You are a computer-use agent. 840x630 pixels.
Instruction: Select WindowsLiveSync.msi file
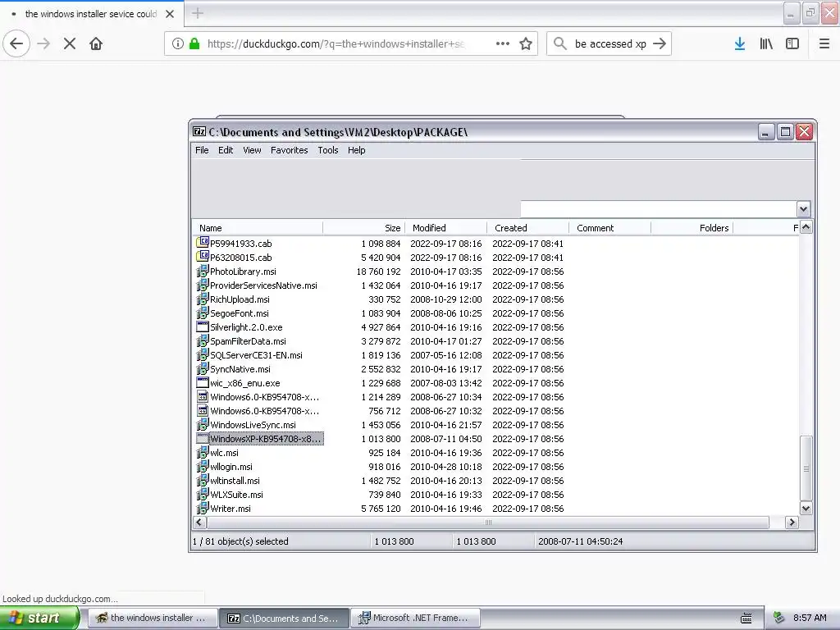coord(253,424)
